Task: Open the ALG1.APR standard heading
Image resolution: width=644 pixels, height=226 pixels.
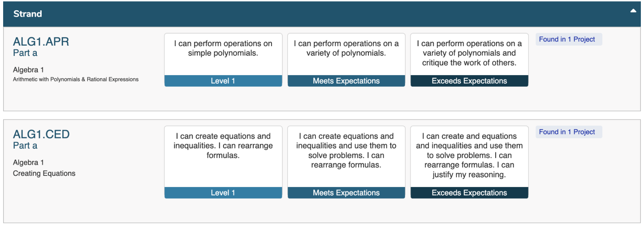Action: pos(41,42)
